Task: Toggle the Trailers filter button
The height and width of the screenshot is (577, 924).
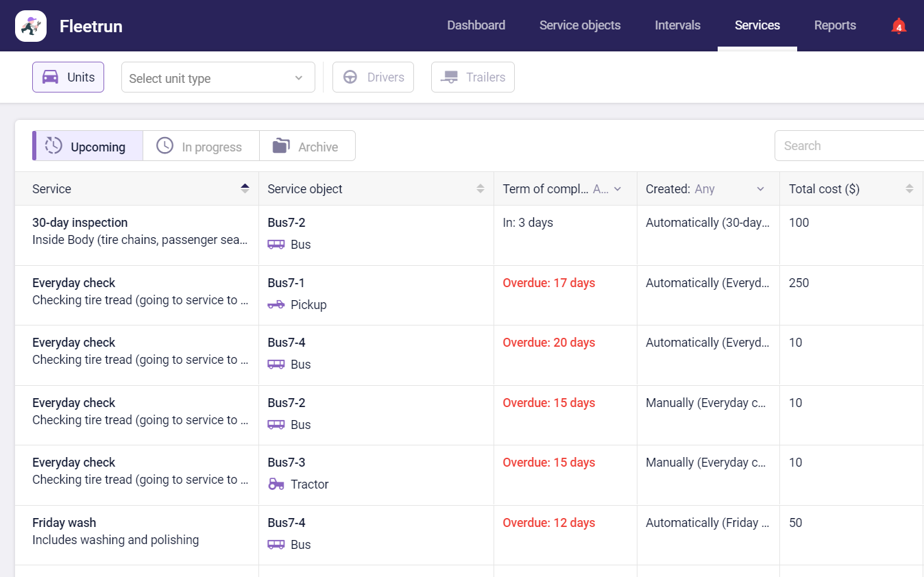Action: point(472,77)
